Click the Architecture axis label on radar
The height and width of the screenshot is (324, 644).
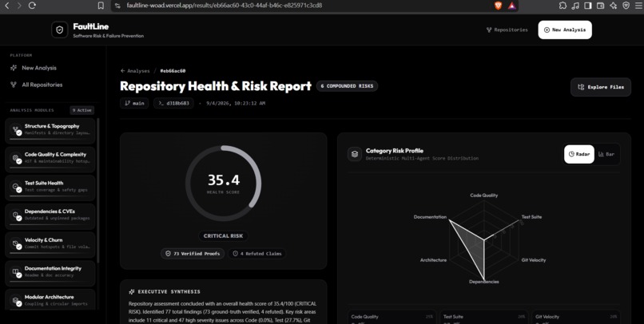[x=433, y=260]
